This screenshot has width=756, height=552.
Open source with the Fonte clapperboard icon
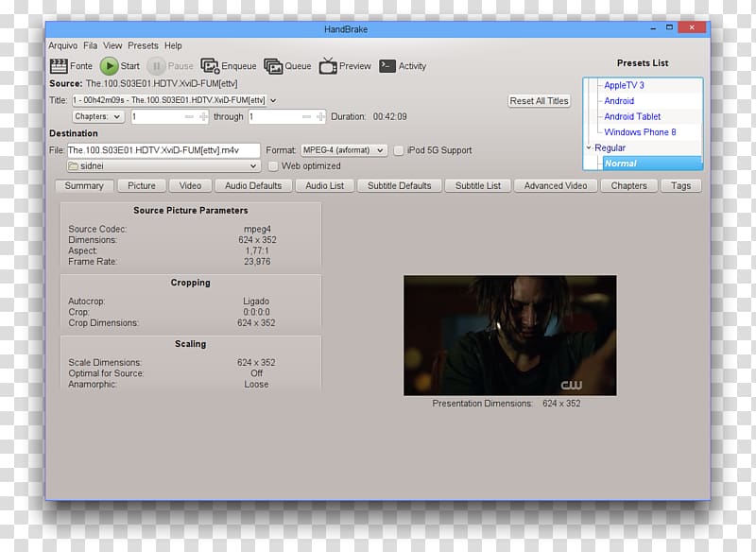(x=59, y=66)
